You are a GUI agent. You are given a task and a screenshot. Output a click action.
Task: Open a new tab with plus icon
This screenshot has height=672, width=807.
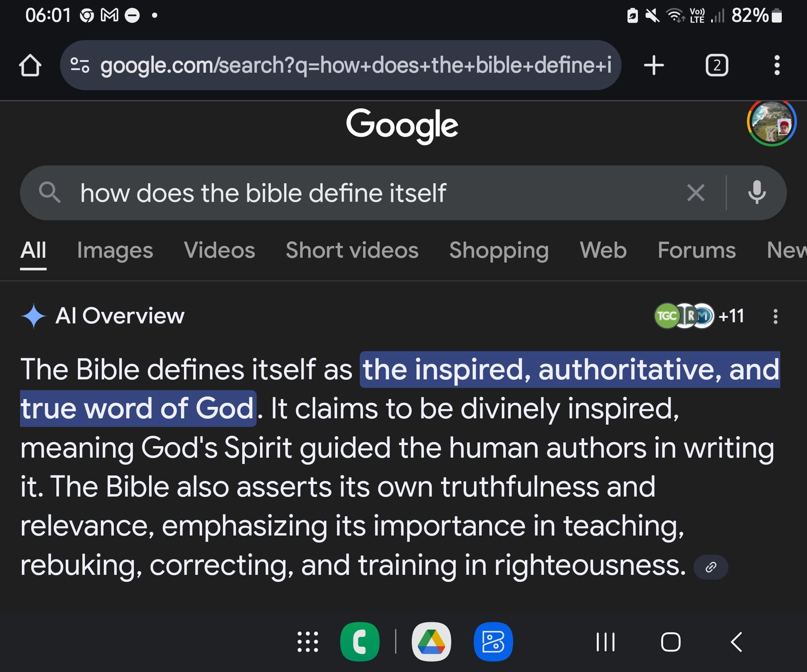654,66
